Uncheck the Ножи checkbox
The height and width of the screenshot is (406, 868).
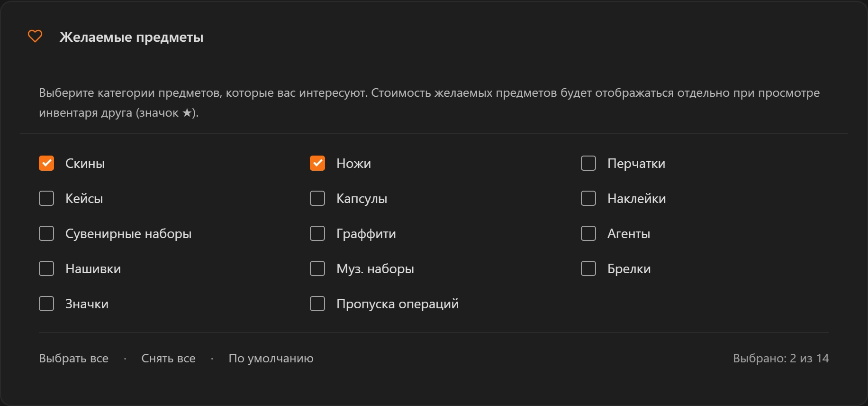[317, 163]
